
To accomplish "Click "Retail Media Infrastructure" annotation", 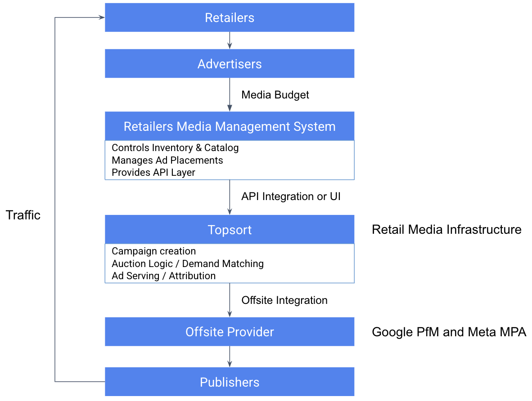I will click(446, 229).
